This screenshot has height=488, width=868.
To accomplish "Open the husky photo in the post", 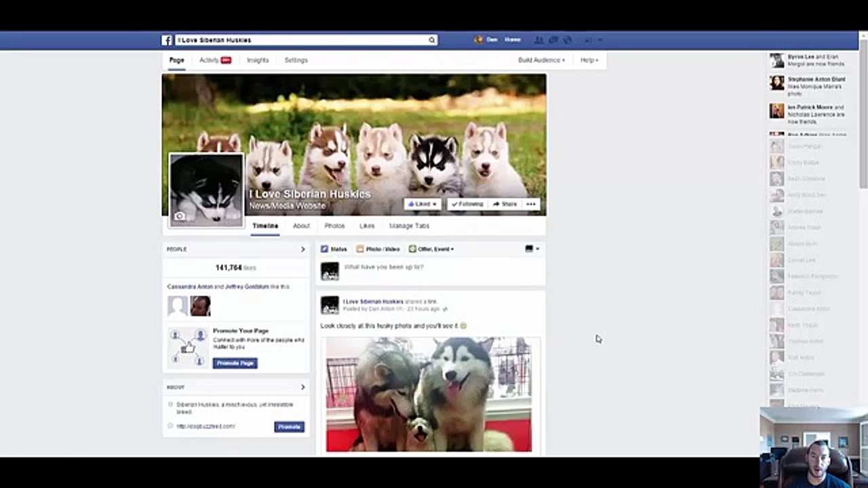I will click(429, 394).
